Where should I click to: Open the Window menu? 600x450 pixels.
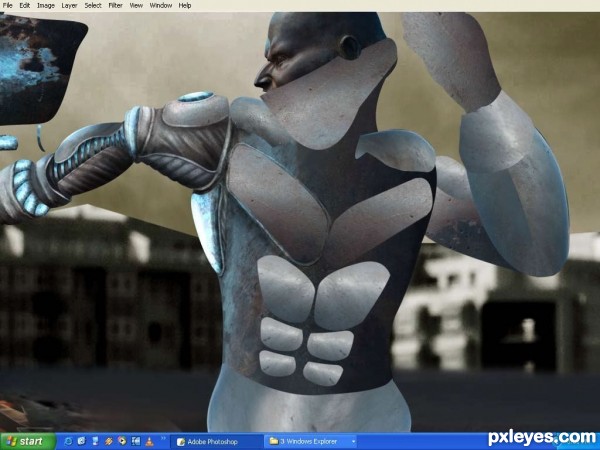pos(160,5)
